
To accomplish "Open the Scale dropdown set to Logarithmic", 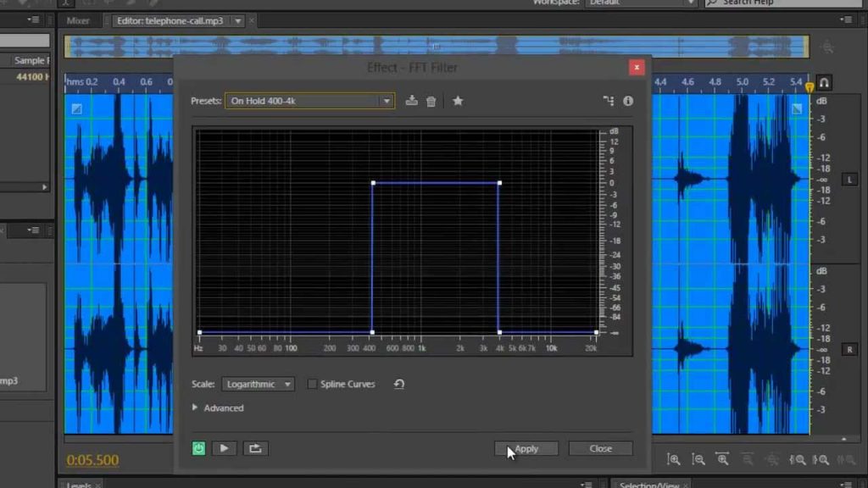I will coord(258,384).
